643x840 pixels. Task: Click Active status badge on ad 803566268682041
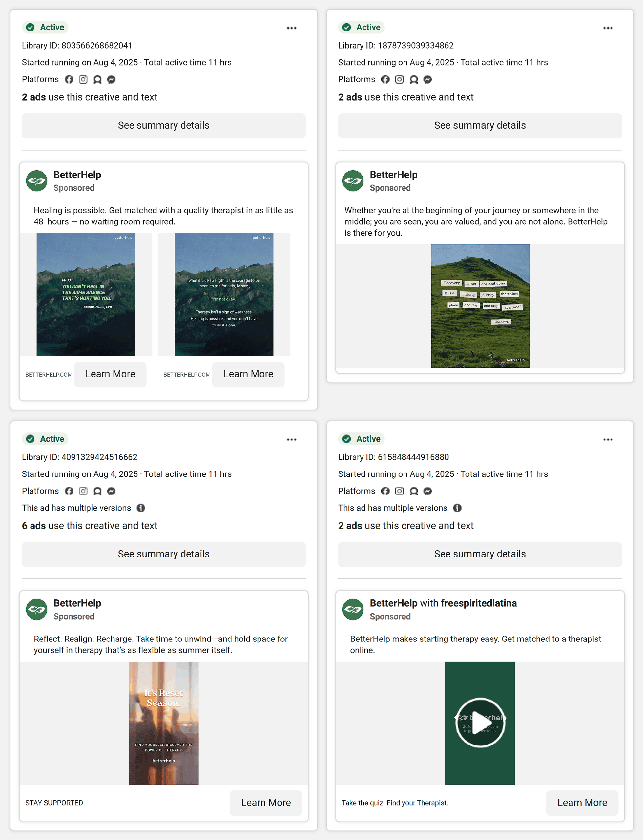(x=45, y=27)
